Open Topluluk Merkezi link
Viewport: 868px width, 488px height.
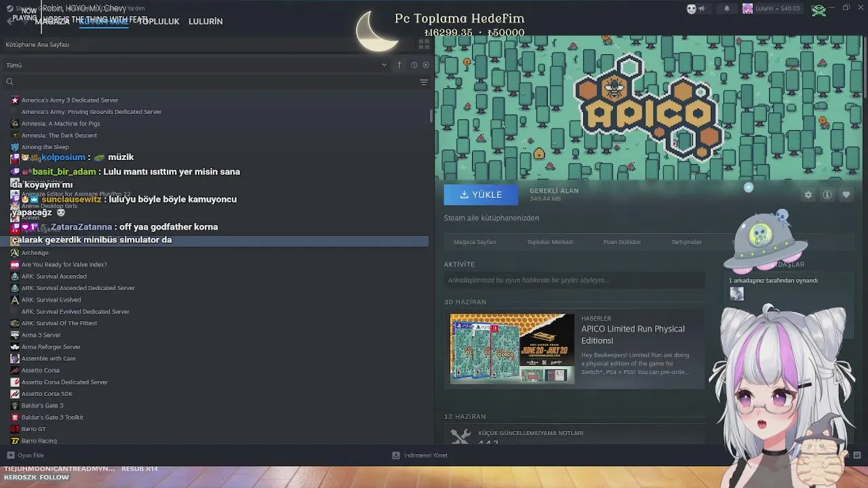pos(550,242)
